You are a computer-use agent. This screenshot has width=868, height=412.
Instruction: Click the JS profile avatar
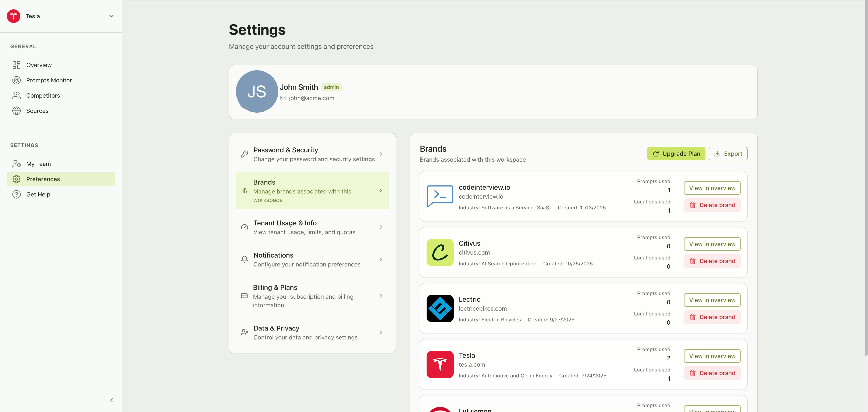[257, 91]
